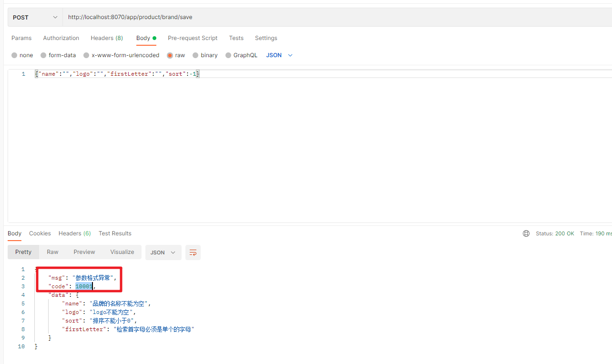Choose x-www-form-urlencoded body type

click(121, 55)
